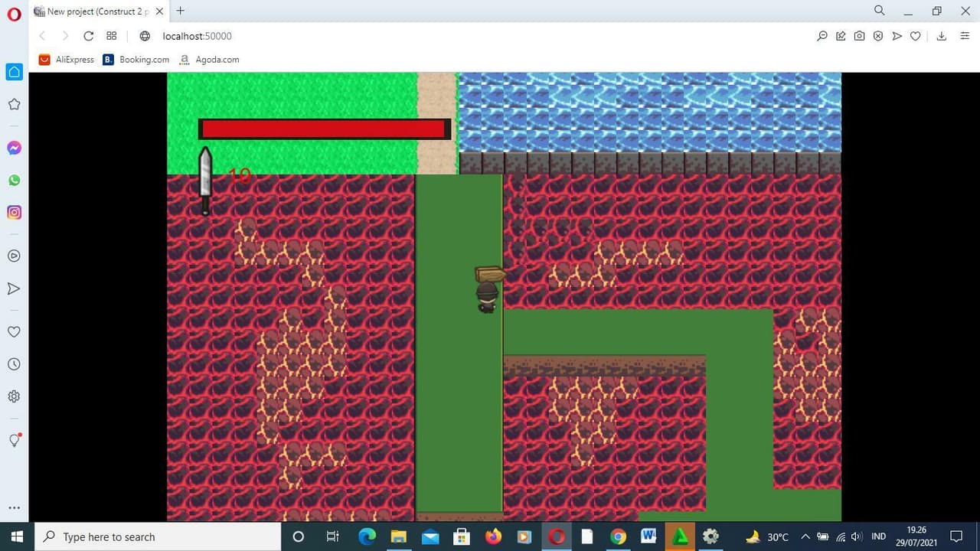
Task: Click the sword icon in the game
Action: (x=205, y=181)
